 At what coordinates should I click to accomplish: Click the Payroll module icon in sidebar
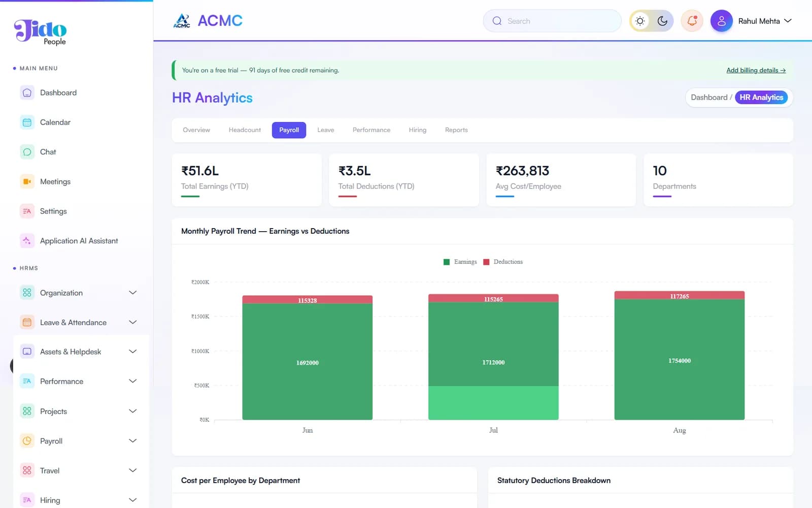click(x=27, y=441)
